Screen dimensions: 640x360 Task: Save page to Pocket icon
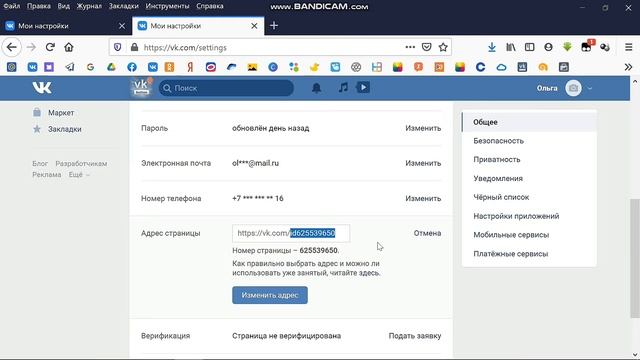(427, 47)
